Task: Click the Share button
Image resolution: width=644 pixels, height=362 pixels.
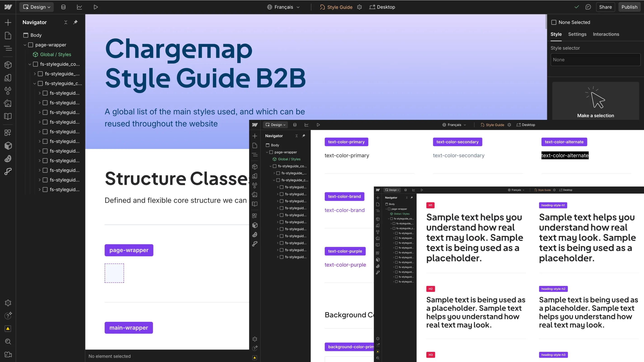Action: point(605,7)
